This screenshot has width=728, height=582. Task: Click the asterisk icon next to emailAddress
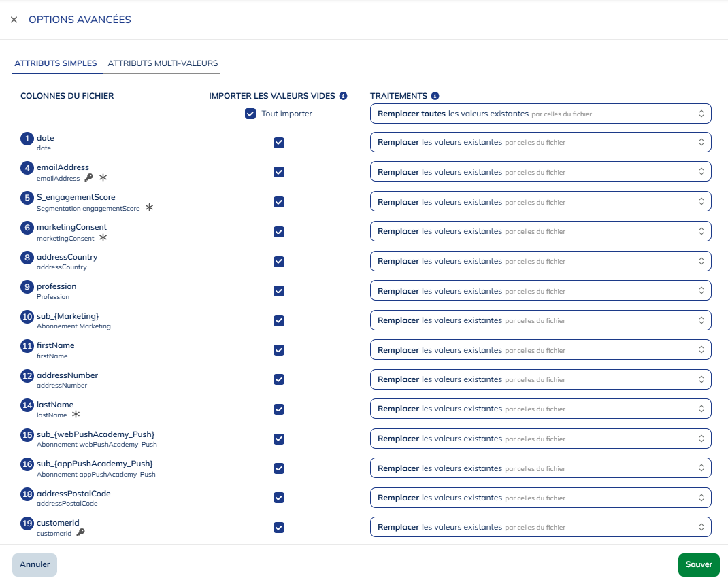point(103,177)
